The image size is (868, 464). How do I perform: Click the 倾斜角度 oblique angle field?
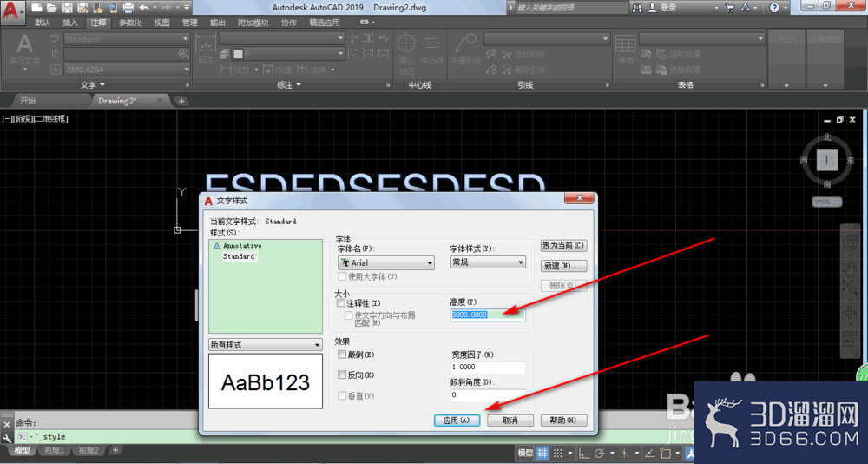(x=488, y=394)
